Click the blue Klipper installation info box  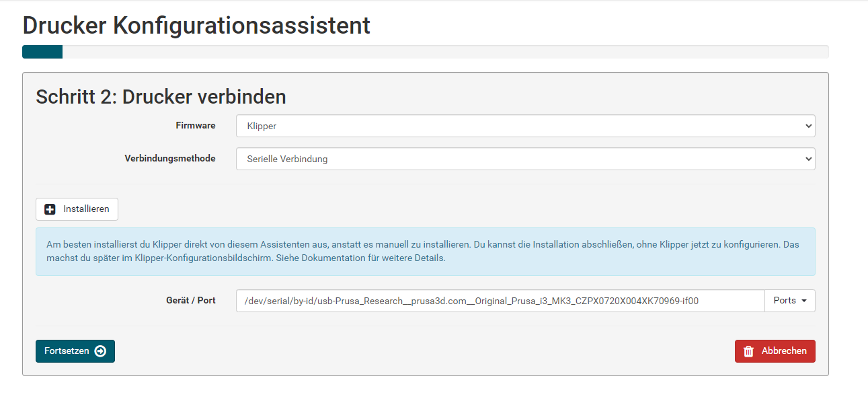tap(426, 251)
